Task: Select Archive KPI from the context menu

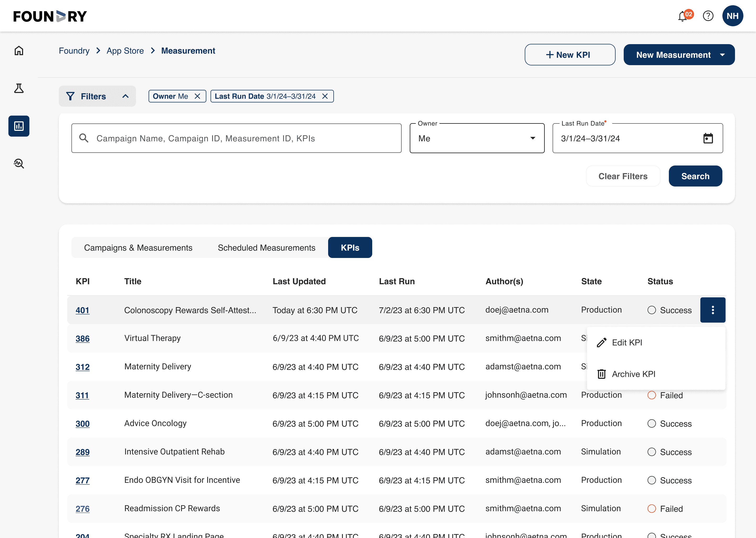Action: tap(633, 374)
